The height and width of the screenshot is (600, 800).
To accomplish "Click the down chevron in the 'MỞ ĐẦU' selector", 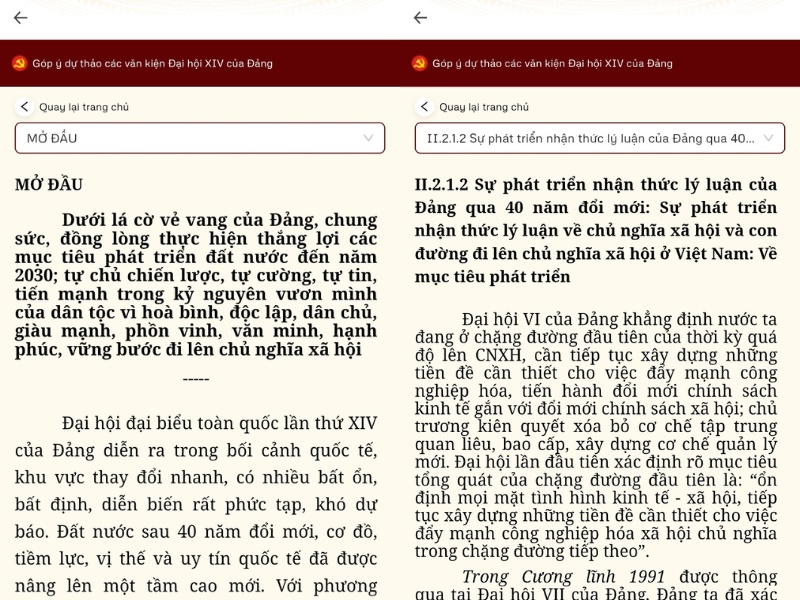I will point(368,138).
